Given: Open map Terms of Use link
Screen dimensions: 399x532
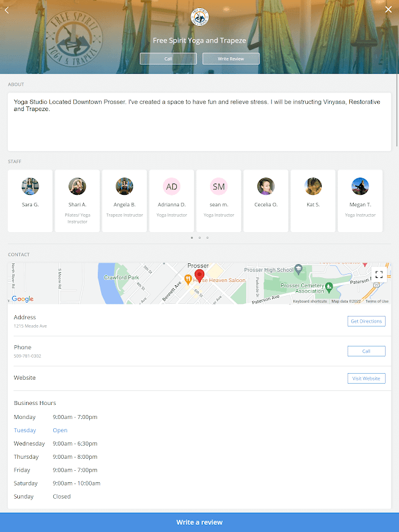Looking at the screenshot, I should click(377, 301).
